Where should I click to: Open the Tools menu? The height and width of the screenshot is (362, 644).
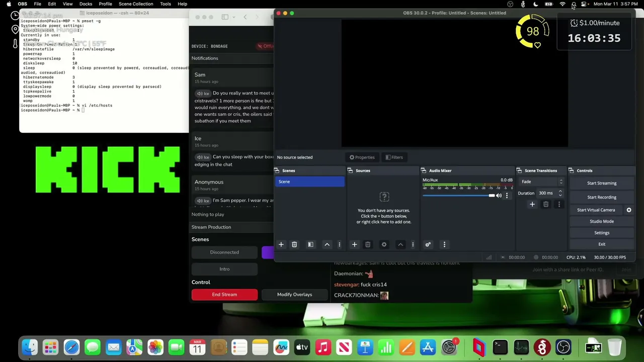click(166, 4)
